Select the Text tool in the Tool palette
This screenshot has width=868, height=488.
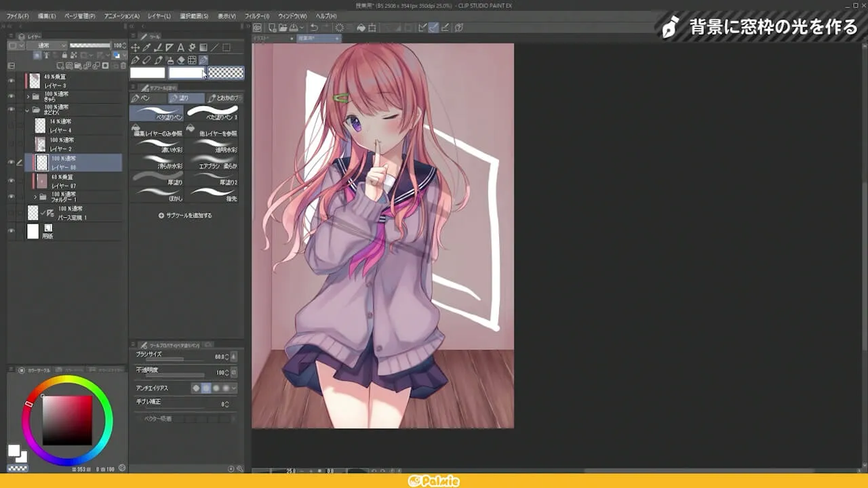[x=181, y=47]
